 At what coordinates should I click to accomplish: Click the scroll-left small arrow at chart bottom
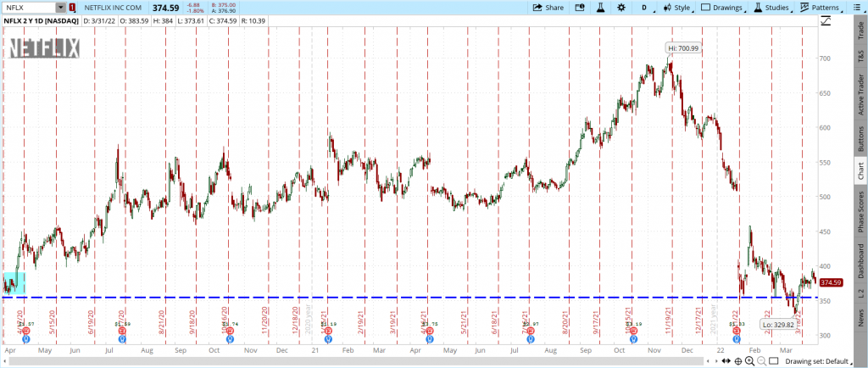[x=708, y=361]
